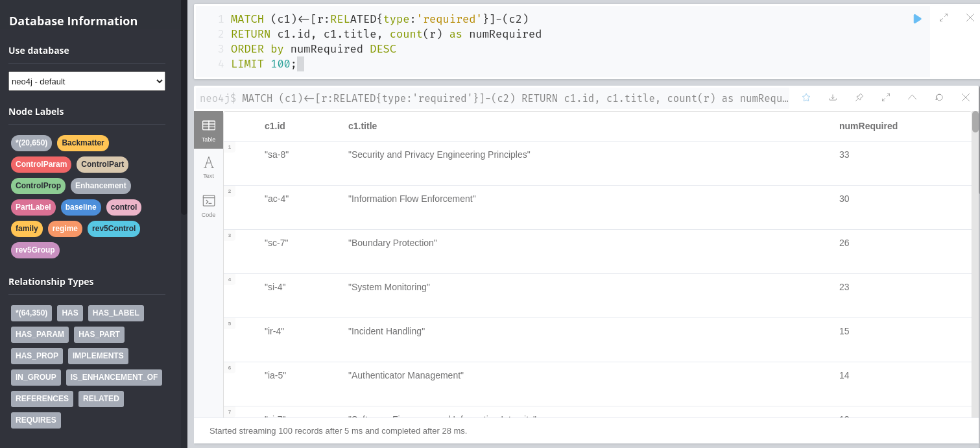980x448 pixels.
Task: Select the IMPLEMENTS relationship type
Action: pyautogui.click(x=98, y=356)
